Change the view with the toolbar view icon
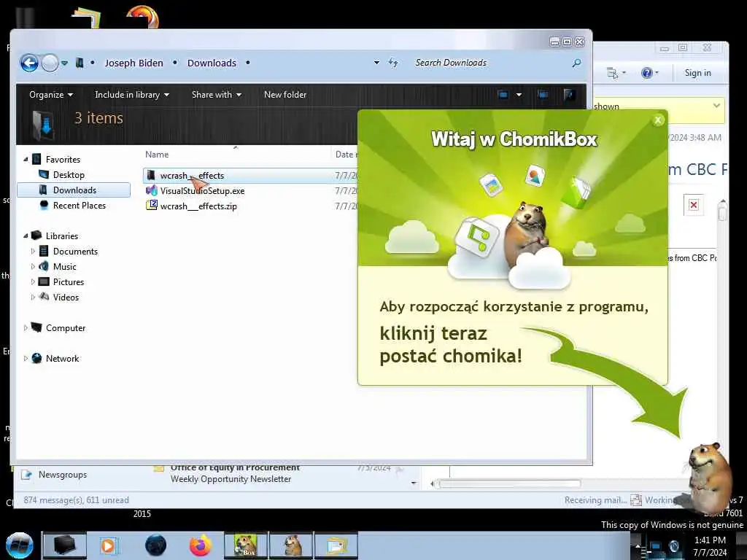The width and height of the screenshot is (747, 560). 503,94
